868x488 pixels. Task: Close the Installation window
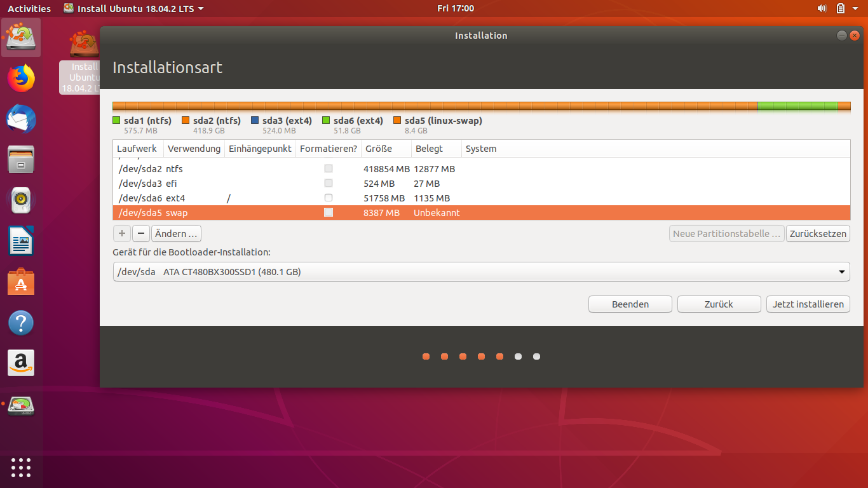pyautogui.click(x=855, y=36)
